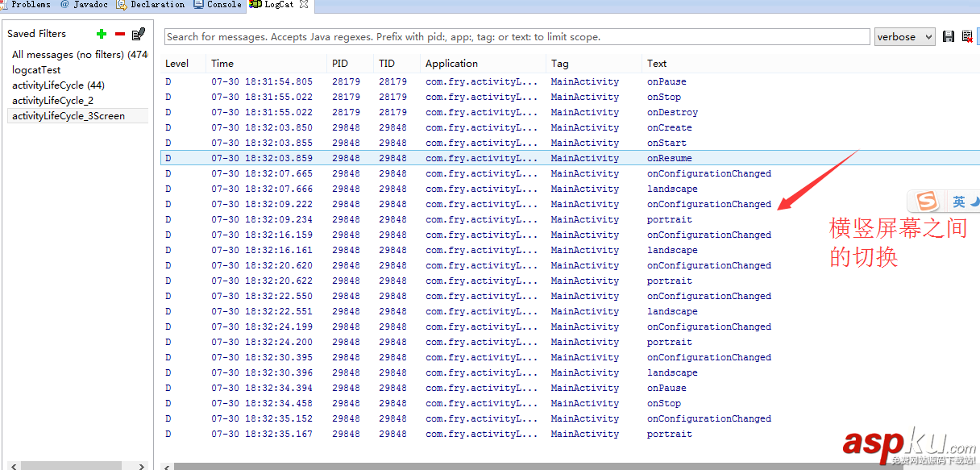Select the landscape row at 18:32:30.396
This screenshot has width=980, height=470.
click(x=571, y=372)
